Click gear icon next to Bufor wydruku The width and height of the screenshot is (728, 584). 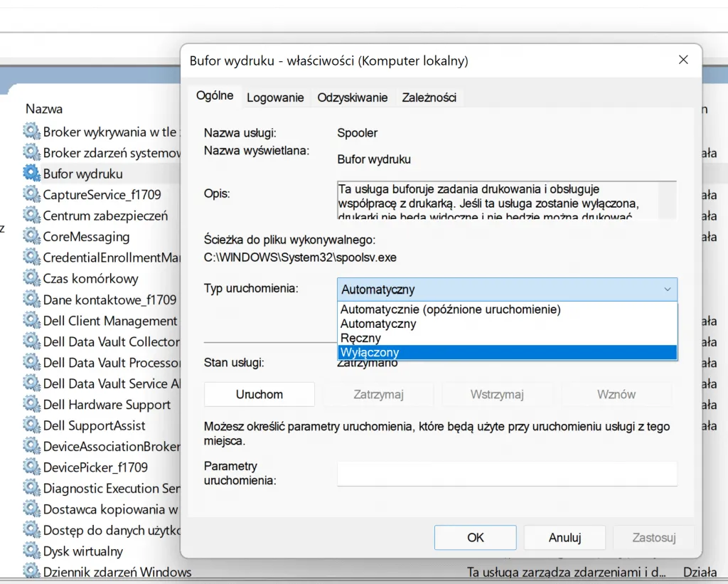pyautogui.click(x=31, y=173)
